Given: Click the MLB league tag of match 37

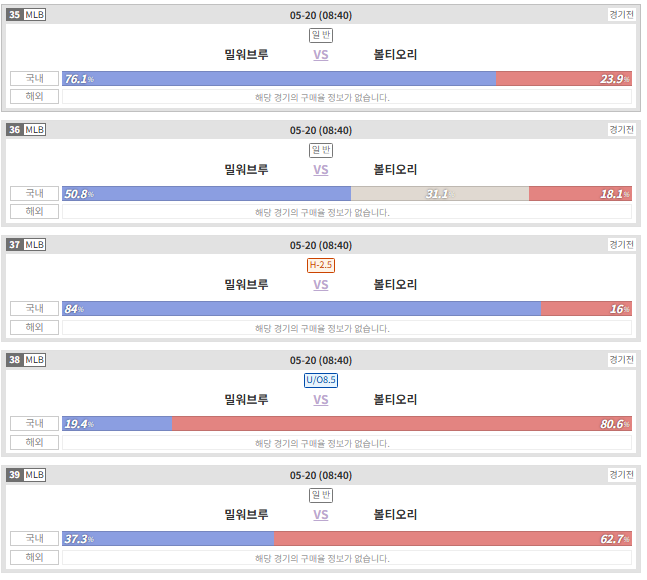Looking at the screenshot, I should tap(35, 245).
